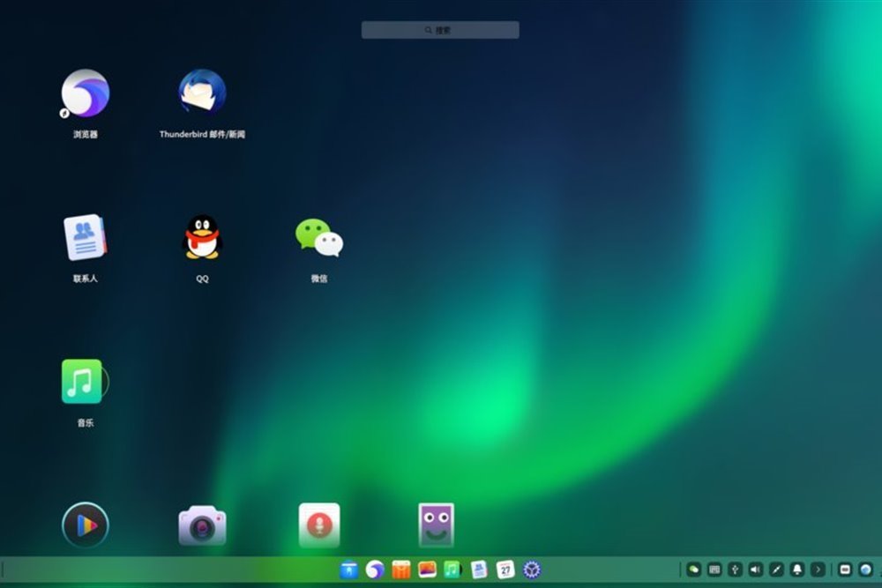882x588 pixels.
Task: Launch Thunderbird 邮件/新闻 mail app
Action: (x=202, y=93)
